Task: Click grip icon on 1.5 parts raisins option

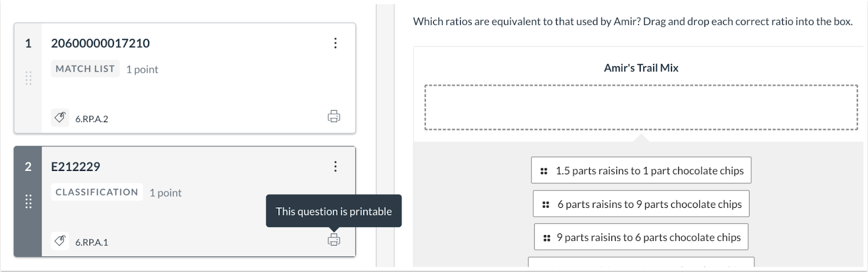Action: (x=544, y=171)
